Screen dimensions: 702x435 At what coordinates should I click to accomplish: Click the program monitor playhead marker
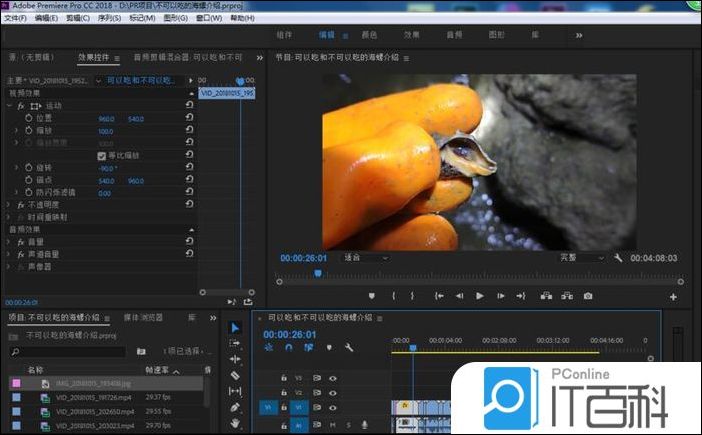click(318, 272)
